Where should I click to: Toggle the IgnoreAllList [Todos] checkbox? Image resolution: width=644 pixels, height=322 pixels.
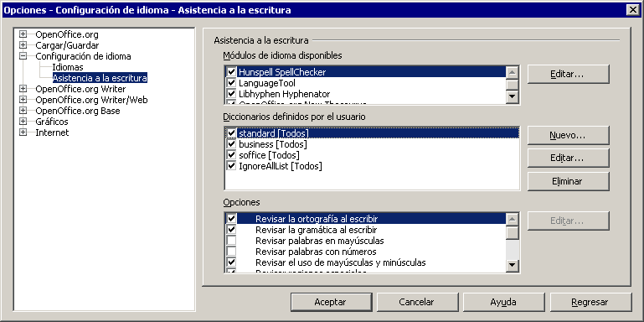[232, 166]
